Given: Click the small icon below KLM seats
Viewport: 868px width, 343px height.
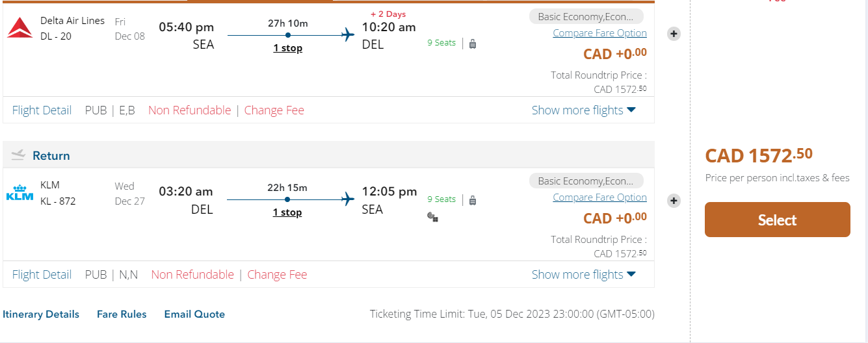Looking at the screenshot, I should (432, 217).
